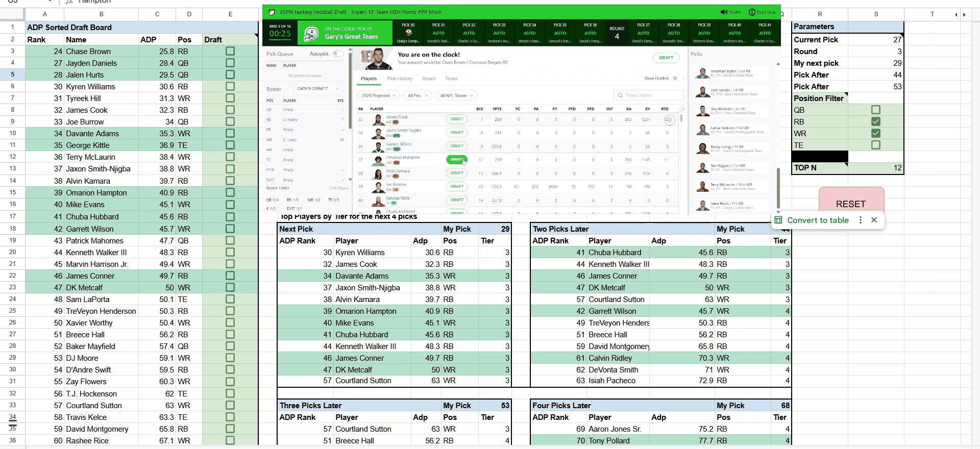
Task: Check Draft box for Courtland Sutton
Action: 230,405
